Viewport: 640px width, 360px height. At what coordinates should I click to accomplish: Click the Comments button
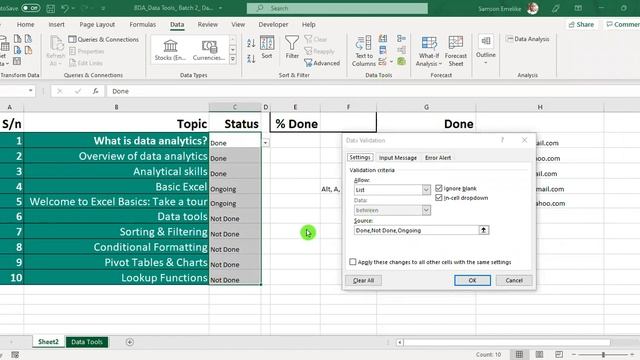point(623,24)
